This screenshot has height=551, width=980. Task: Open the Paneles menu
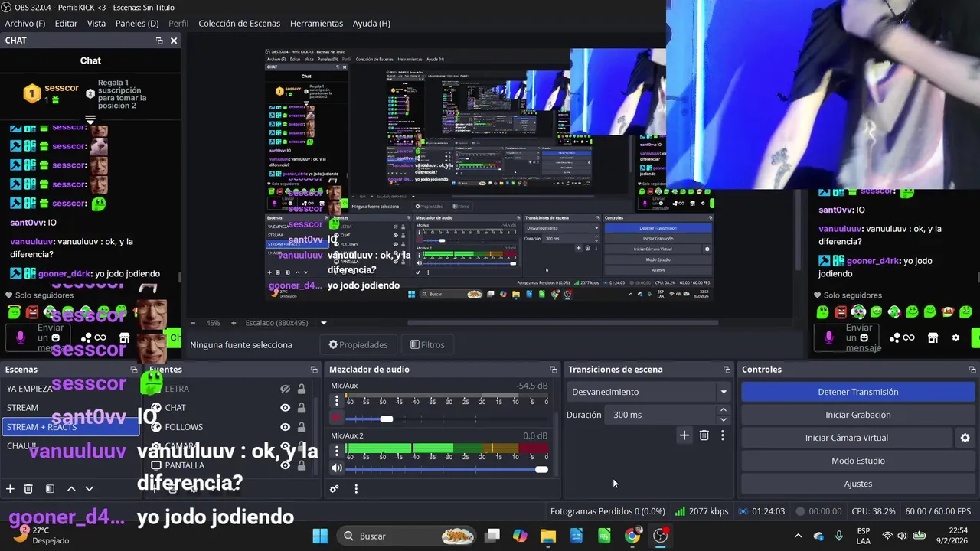137,24
